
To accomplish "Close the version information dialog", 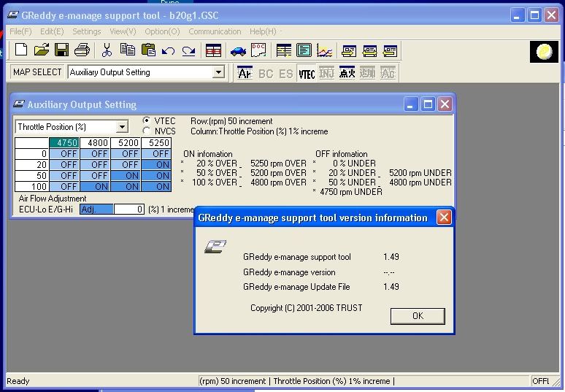I will [444, 218].
